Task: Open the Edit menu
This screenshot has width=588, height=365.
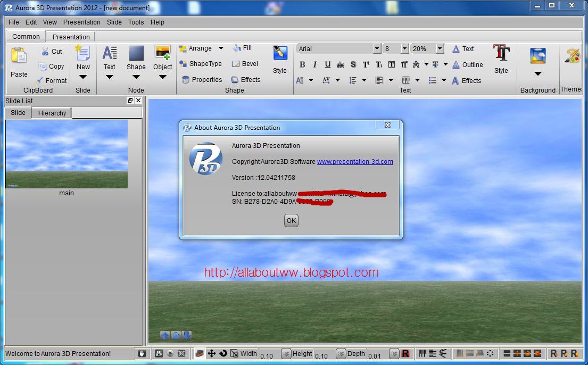Action: 31,22
